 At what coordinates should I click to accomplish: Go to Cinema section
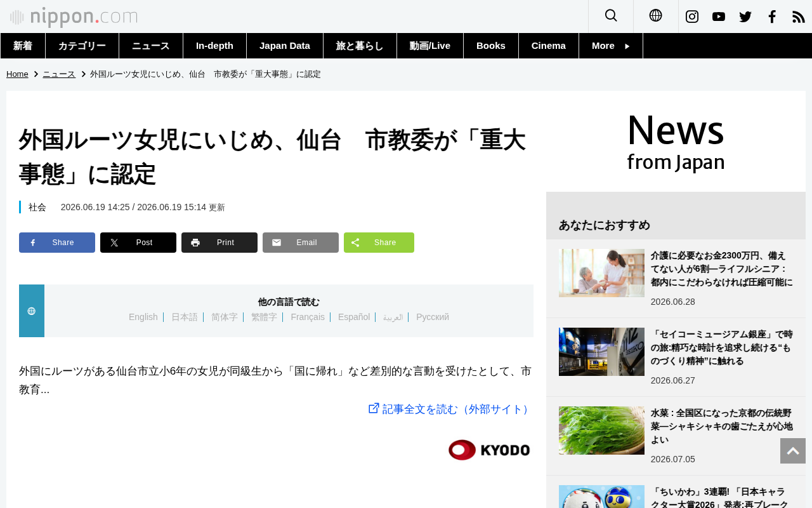(549, 46)
